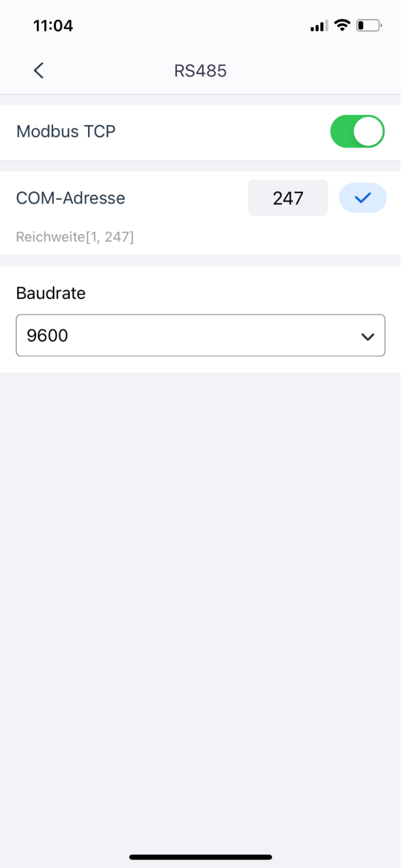The image size is (401, 868).
Task: Tap the Wi-Fi status icon
Action: (342, 26)
